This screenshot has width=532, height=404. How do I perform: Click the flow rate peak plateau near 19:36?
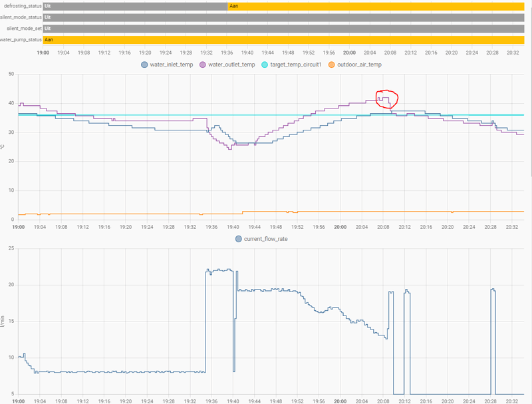219,270
